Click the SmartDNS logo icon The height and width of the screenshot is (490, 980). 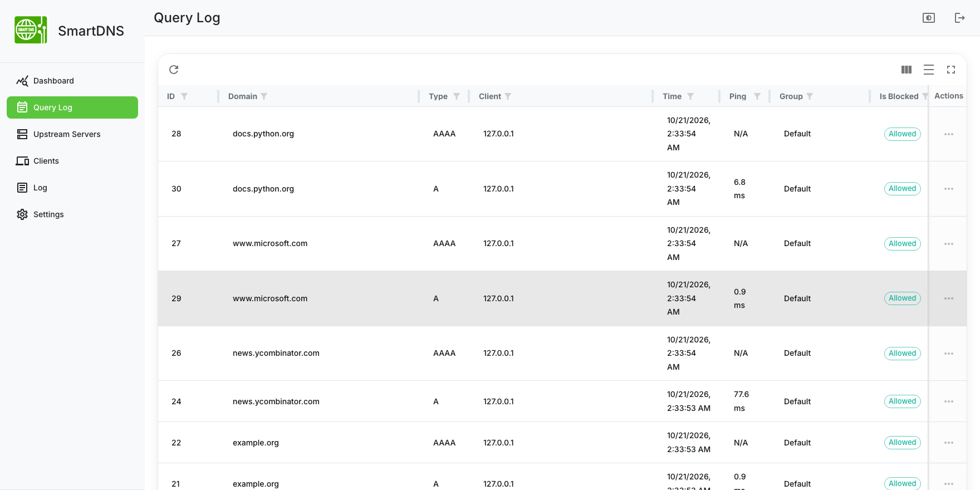31,30
